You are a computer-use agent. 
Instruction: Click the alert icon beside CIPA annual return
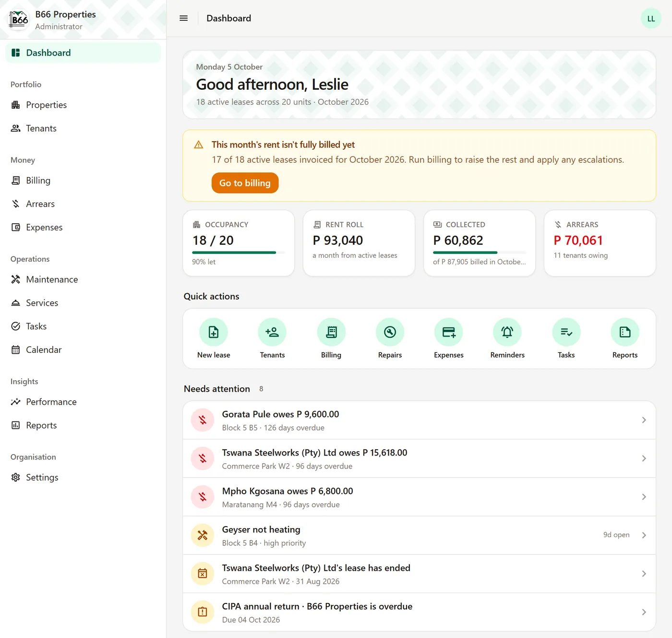pyautogui.click(x=203, y=612)
